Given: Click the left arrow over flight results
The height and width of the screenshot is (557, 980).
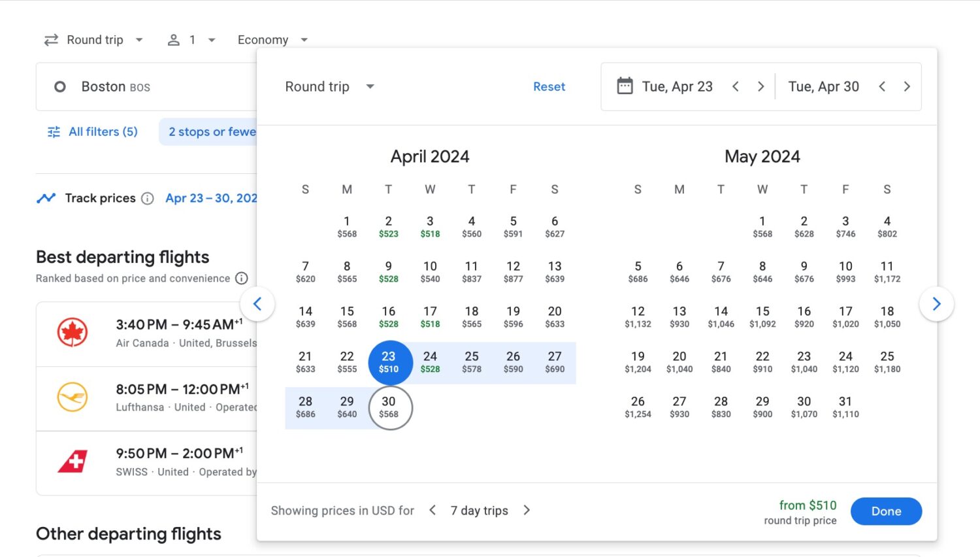Looking at the screenshot, I should pyautogui.click(x=257, y=303).
